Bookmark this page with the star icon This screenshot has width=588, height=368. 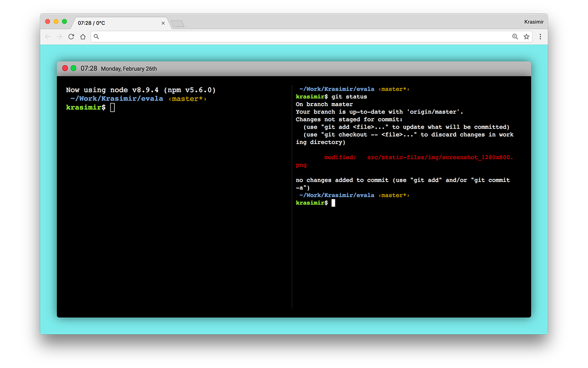(x=526, y=37)
